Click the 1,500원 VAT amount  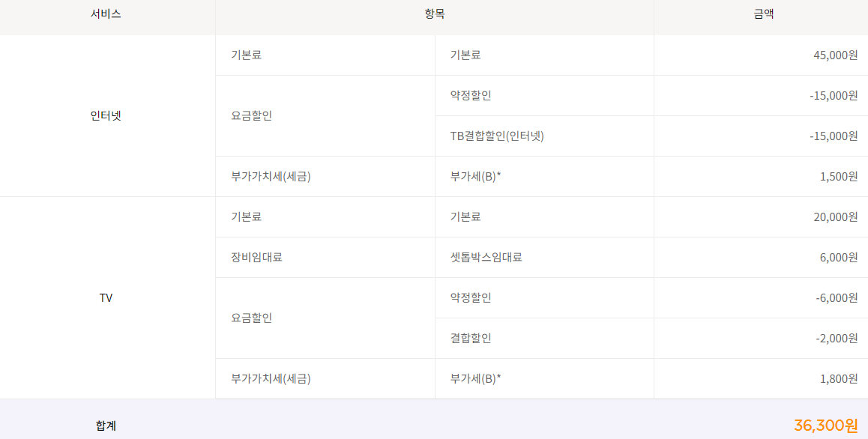click(x=839, y=177)
